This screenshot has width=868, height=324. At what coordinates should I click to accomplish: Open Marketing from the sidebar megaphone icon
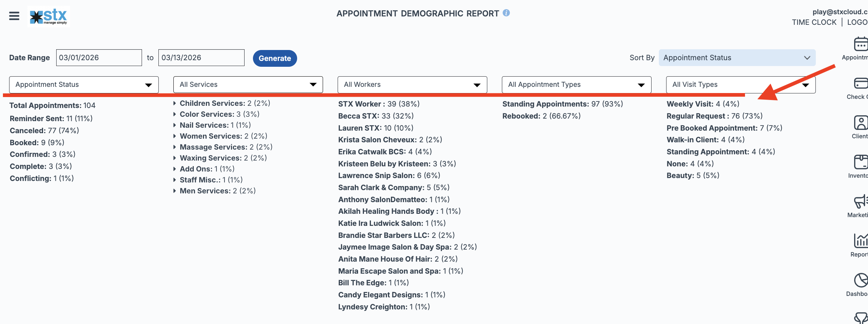tap(860, 202)
